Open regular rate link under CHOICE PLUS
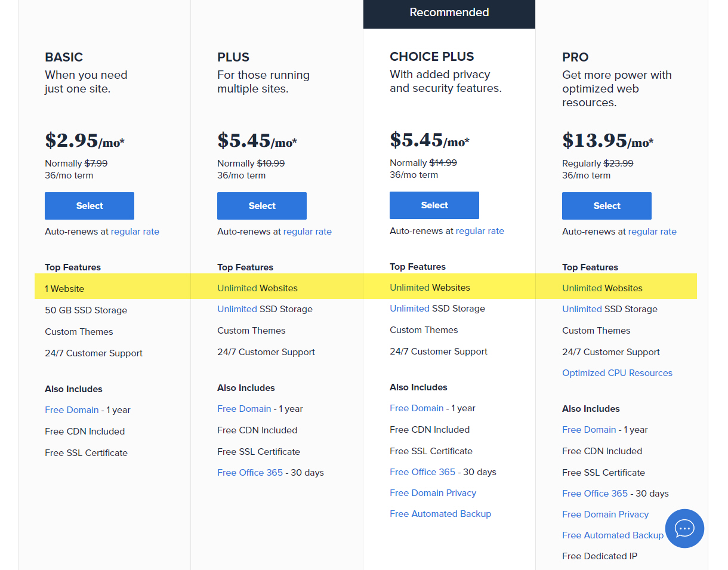Screen dimensions: 728x570 pyautogui.click(x=480, y=231)
